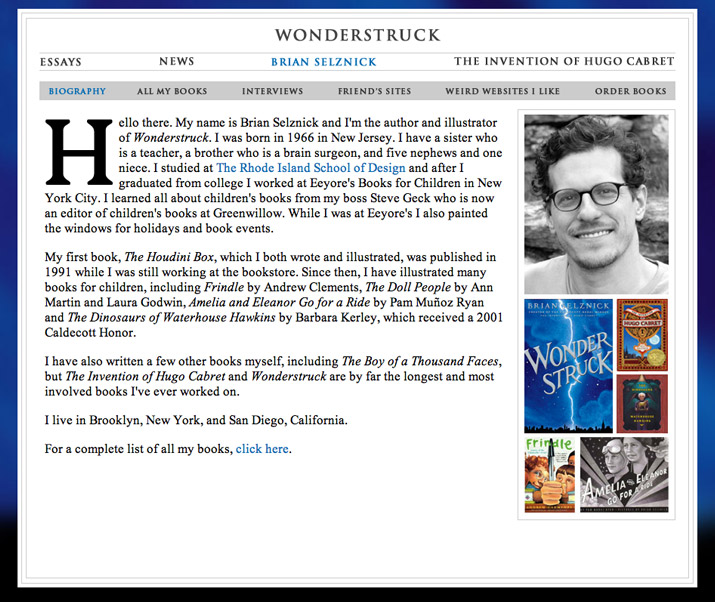Open the red Dinosaurs of Waterhouse Hawkins cover
Image resolution: width=715 pixels, height=602 pixels.
[x=642, y=404]
